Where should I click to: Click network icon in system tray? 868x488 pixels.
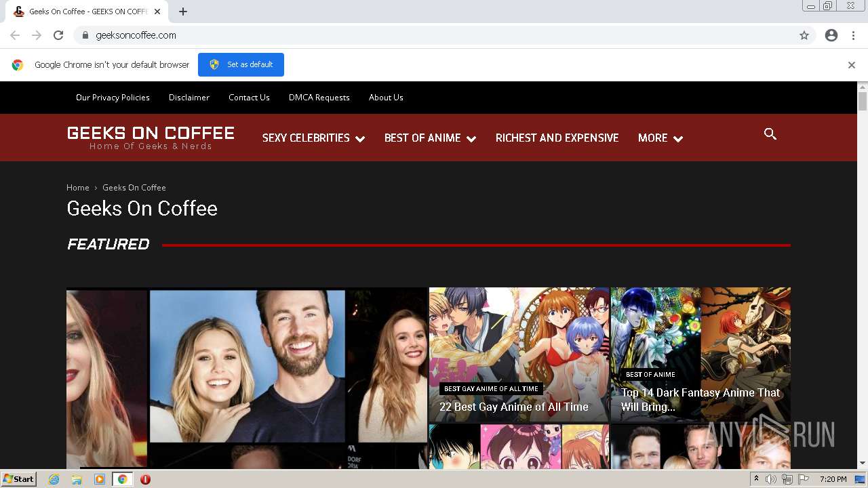point(787,479)
